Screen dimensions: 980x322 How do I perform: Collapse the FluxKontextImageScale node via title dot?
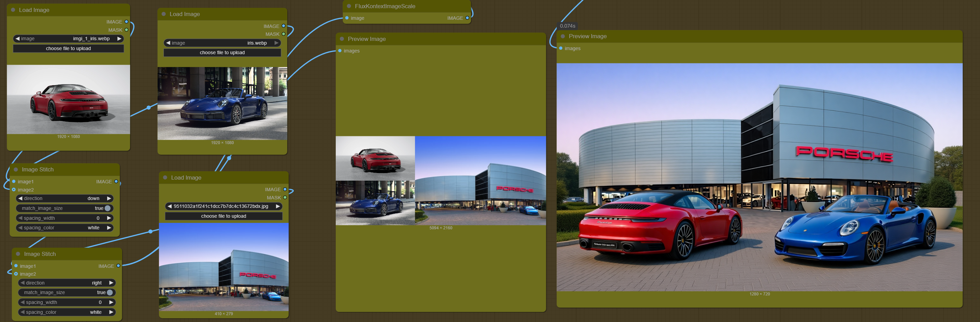click(x=349, y=6)
